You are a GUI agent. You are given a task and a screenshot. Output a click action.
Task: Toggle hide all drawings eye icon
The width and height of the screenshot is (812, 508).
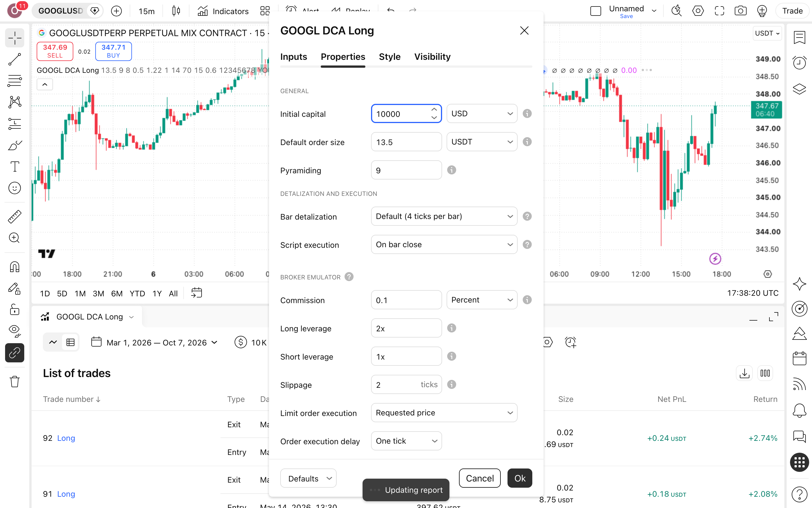[14, 331]
